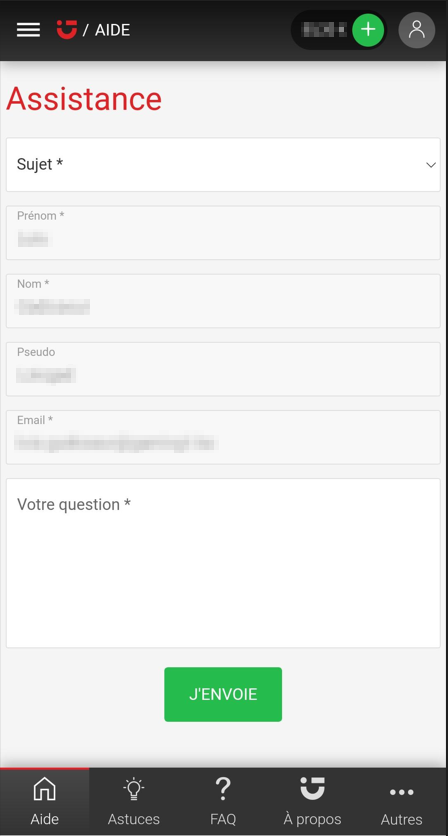
Task: Focus the Pseudo field
Action: [x=223, y=369]
